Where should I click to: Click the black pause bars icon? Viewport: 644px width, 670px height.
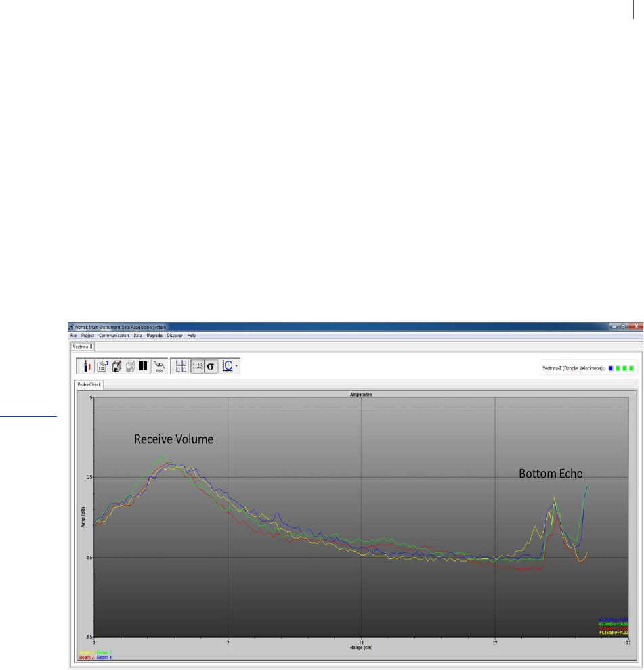(x=144, y=365)
